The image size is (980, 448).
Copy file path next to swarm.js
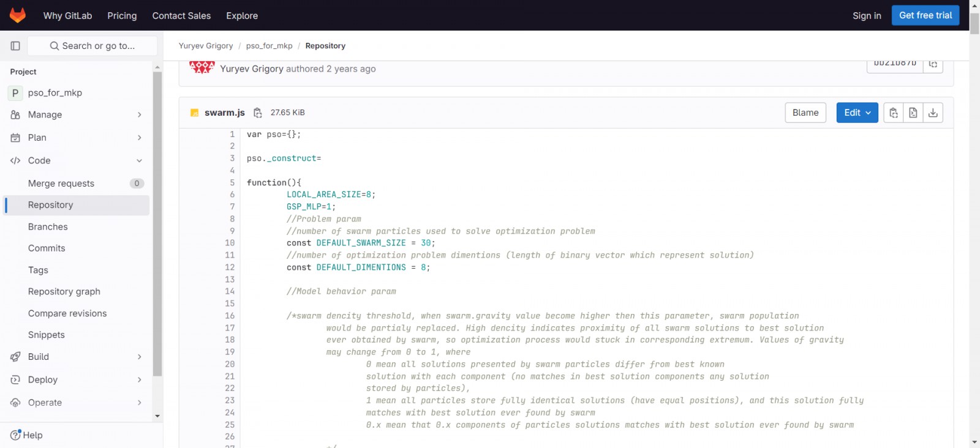coord(258,113)
